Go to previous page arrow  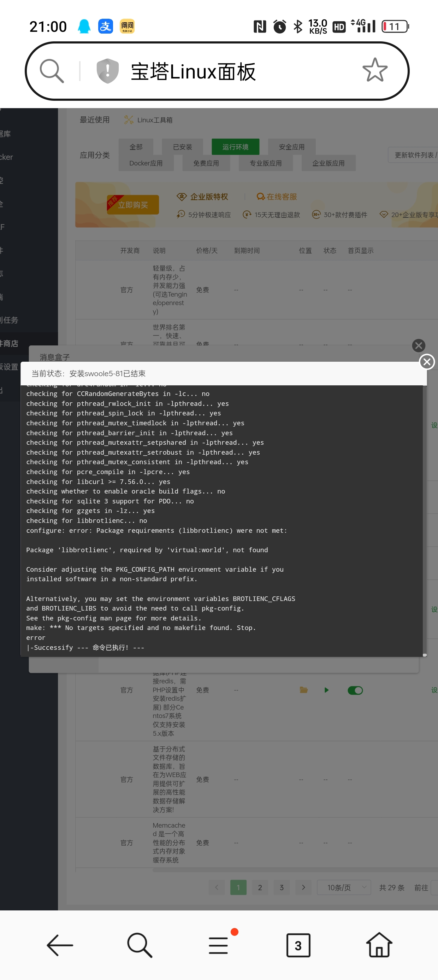[x=217, y=887]
